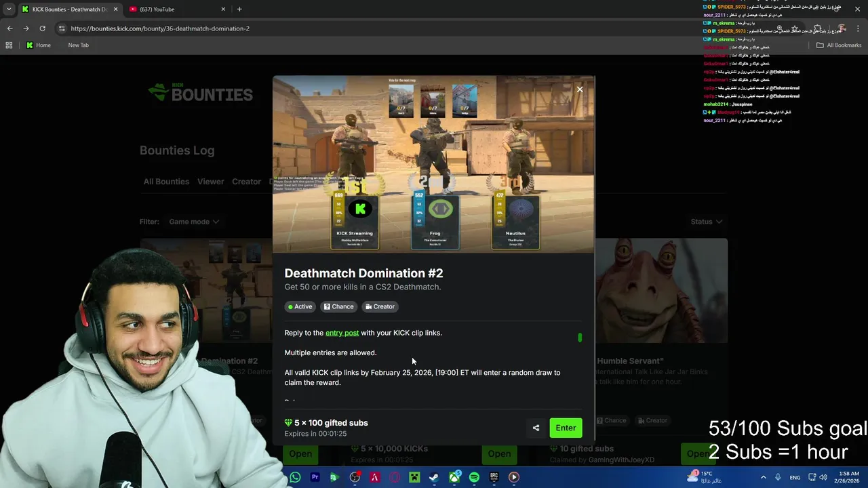Open Adobe Premiere Pro from taskbar

(x=315, y=477)
